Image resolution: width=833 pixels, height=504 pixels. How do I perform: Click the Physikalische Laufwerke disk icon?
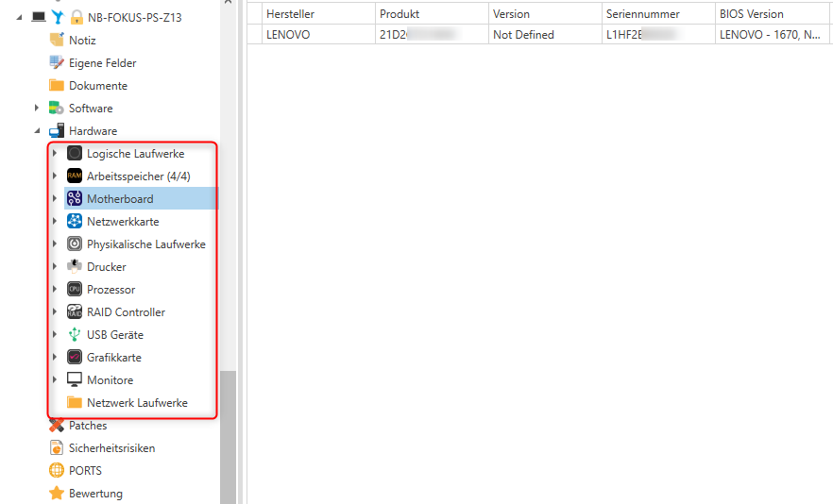[x=75, y=244]
